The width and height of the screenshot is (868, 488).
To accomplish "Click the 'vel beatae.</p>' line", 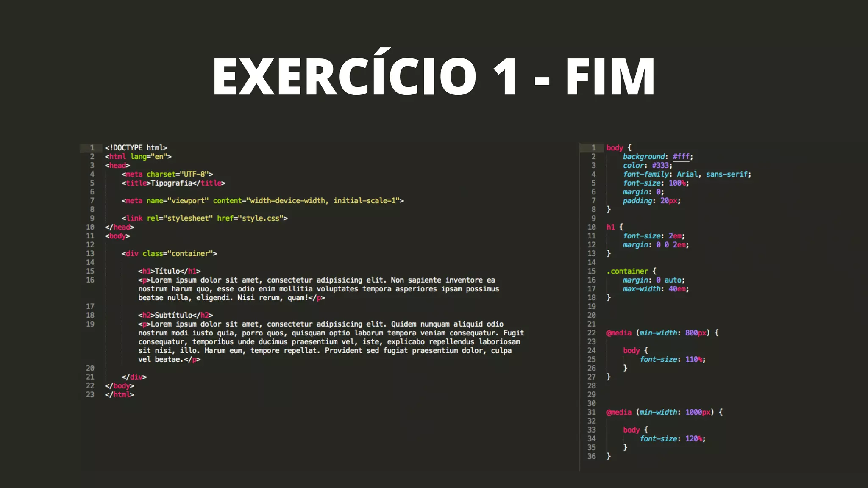I will (x=169, y=359).
